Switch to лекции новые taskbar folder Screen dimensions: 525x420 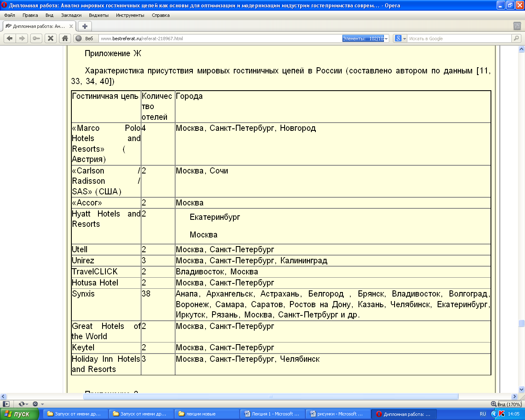(x=207, y=414)
